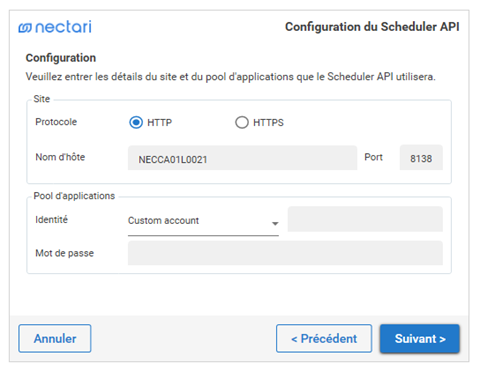Click the Configuration du Scheduler API title
Viewport: 480px width, 371px height.
(372, 27)
